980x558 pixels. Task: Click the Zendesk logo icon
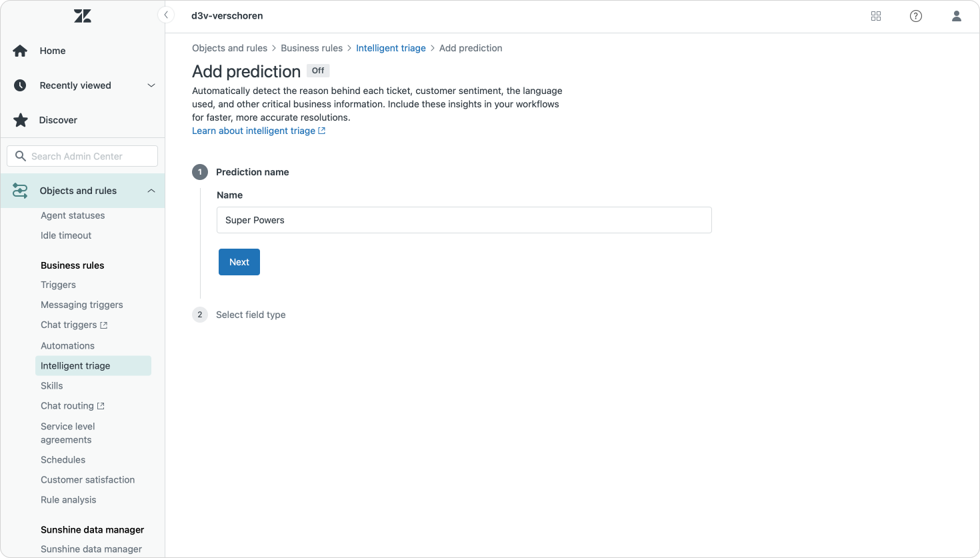pos(83,16)
